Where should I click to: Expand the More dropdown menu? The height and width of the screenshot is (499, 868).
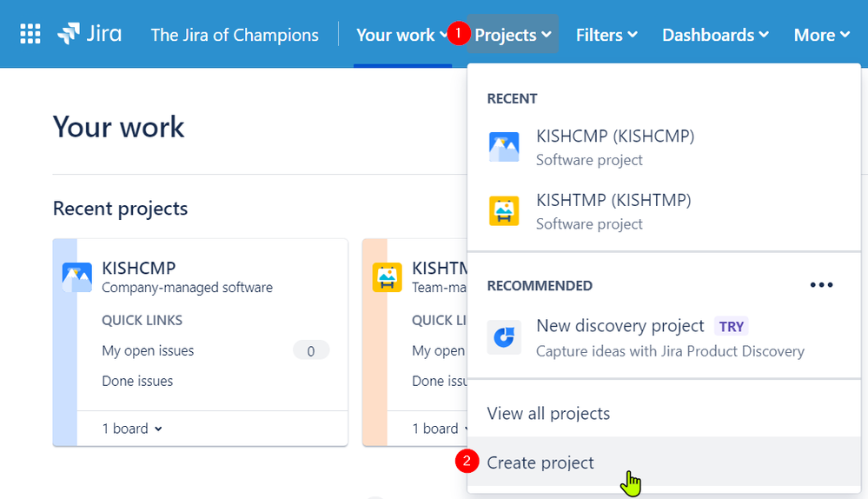[x=821, y=35]
